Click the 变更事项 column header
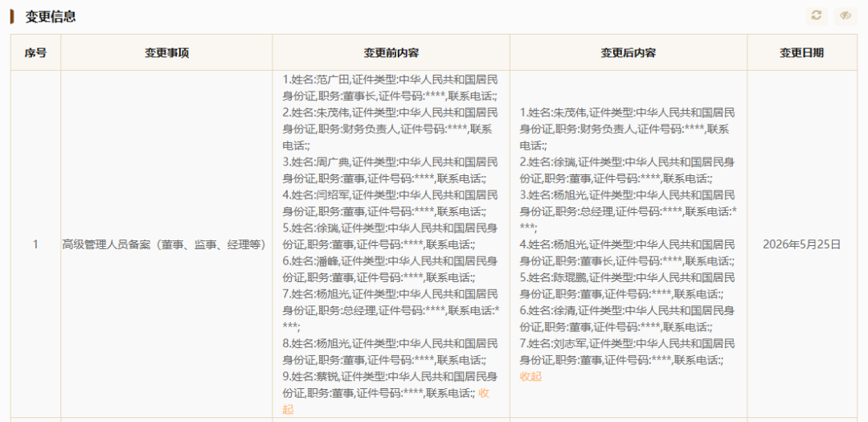Image resolution: width=868 pixels, height=422 pixels. coord(166,52)
